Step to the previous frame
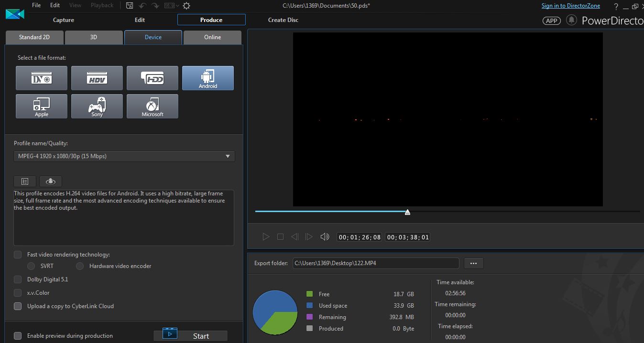Screen dimensions: 644x343 pyautogui.click(x=295, y=237)
